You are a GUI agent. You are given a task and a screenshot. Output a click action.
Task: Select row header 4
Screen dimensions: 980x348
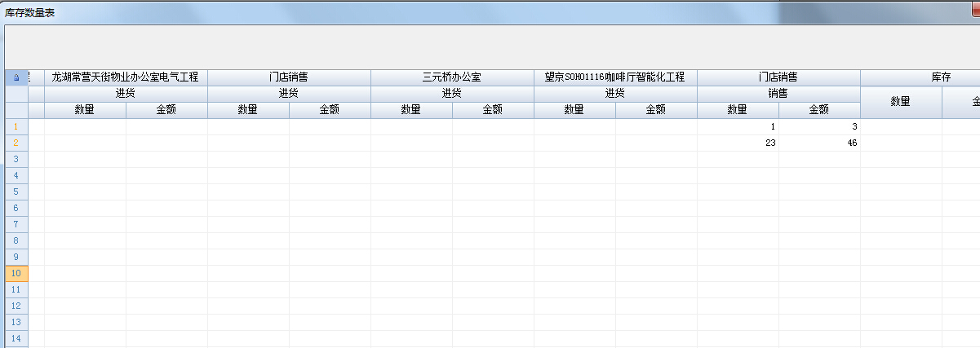click(16, 175)
